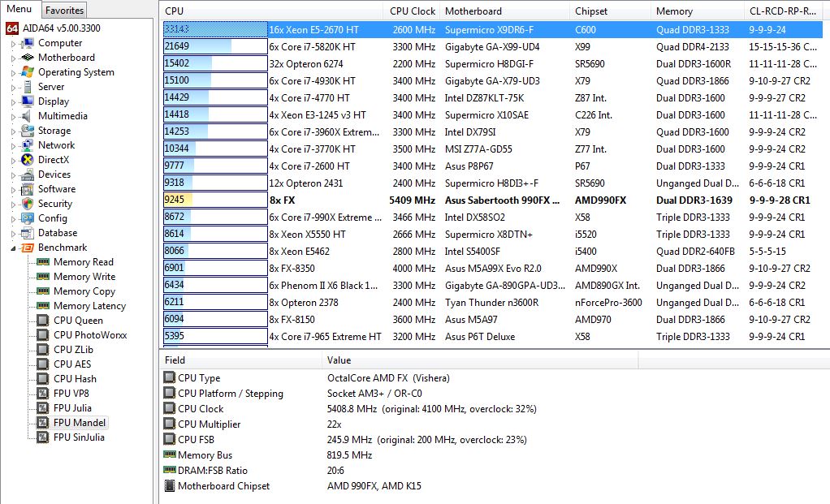Viewport: 830px width, 504px height.
Task: Click the Config tree icon
Action: pos(28,218)
